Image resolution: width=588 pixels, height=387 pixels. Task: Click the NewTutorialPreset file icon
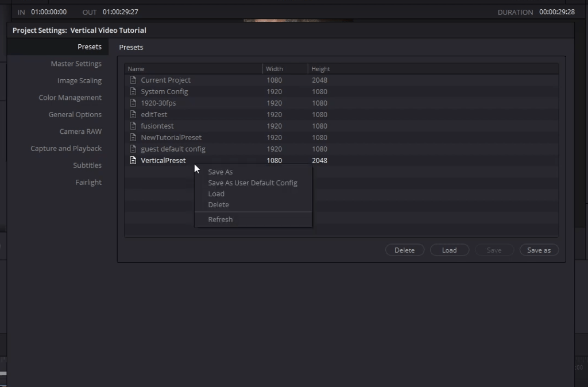click(133, 137)
